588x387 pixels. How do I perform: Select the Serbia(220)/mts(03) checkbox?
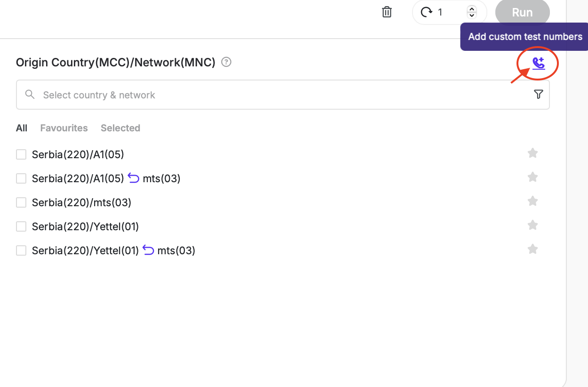(21, 202)
